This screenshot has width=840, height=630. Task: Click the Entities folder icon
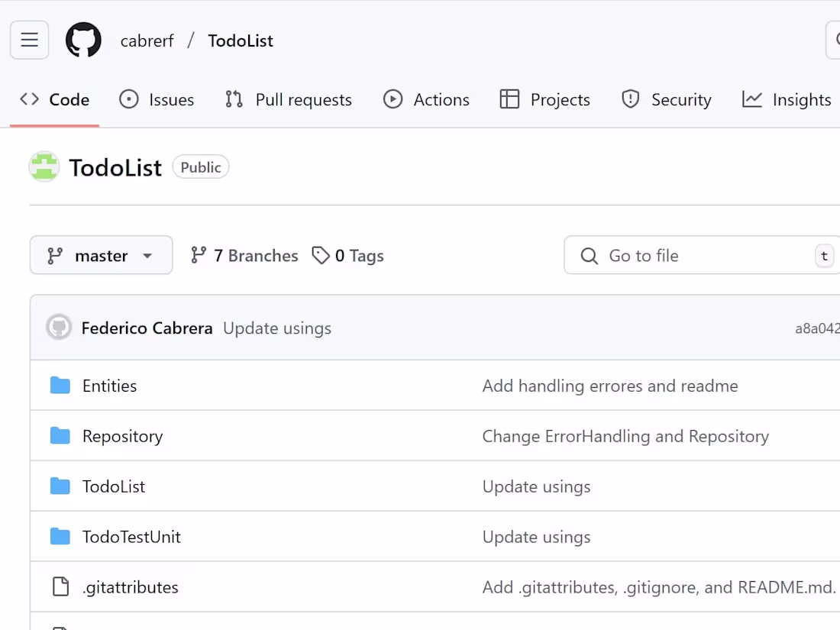tap(60, 386)
